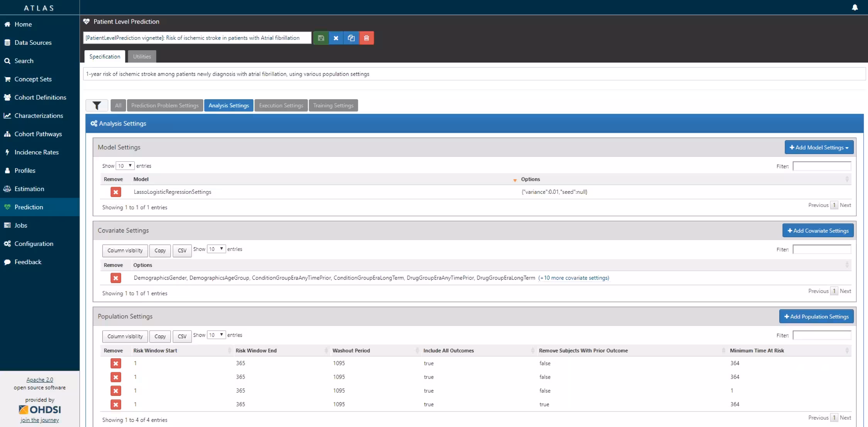Click Next in Model Settings pagination

pyautogui.click(x=845, y=205)
